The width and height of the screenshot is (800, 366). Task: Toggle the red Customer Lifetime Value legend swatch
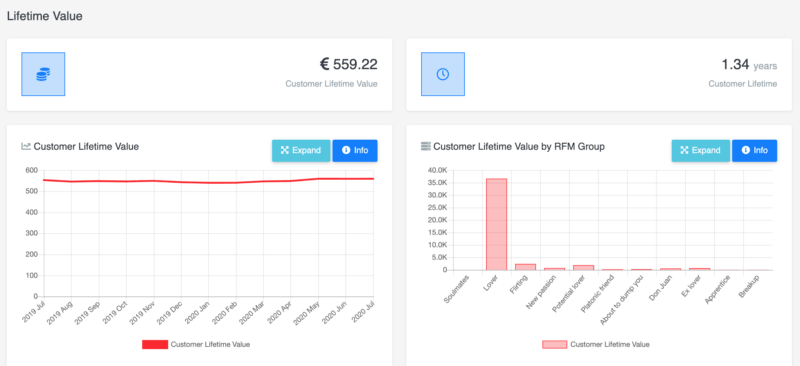155,345
